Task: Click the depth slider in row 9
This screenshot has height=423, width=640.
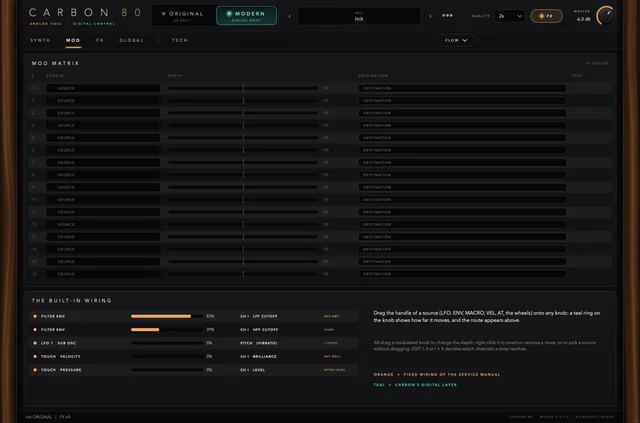Action: pyautogui.click(x=243, y=187)
